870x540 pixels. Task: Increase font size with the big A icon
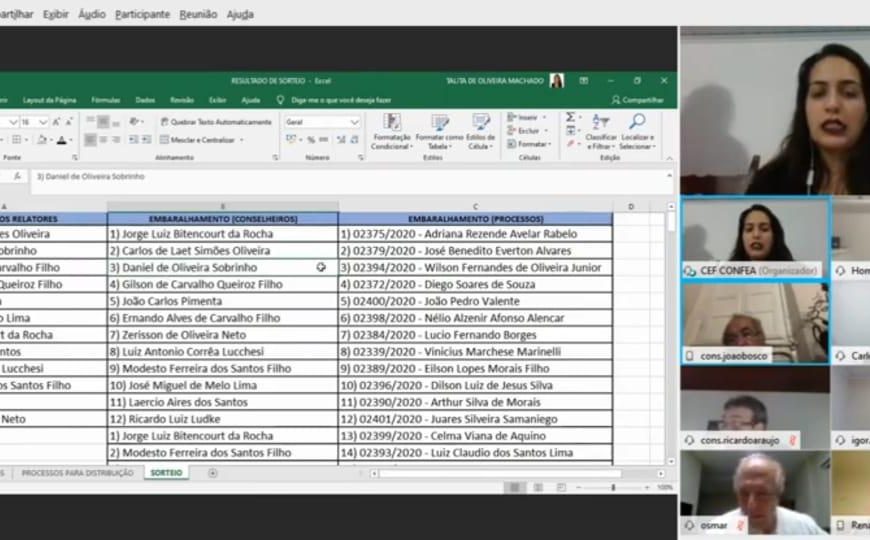click(x=56, y=122)
